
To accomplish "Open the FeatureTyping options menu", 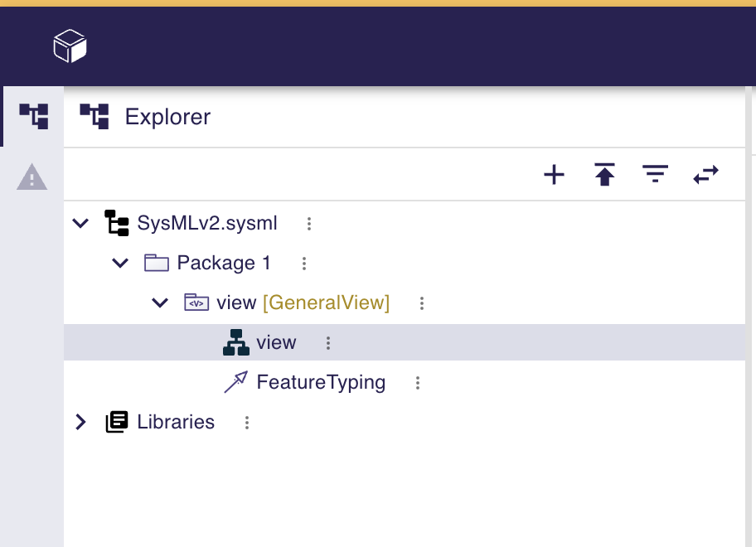I will pyautogui.click(x=417, y=382).
